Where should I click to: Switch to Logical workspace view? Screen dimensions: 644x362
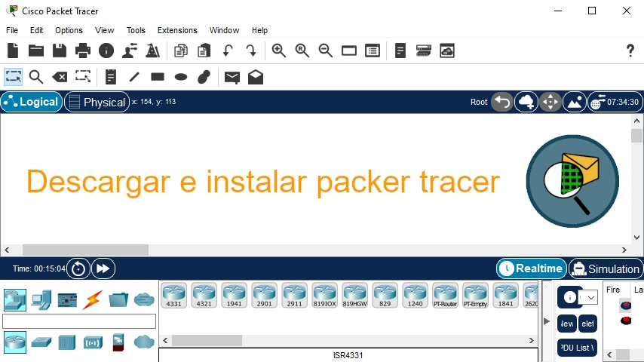(32, 102)
